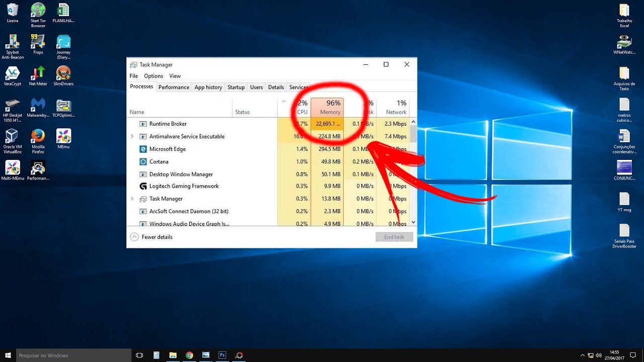This screenshot has height=362, width=644.
Task: Select Spybot Anti-Beacon desktop shortcut
Action: point(13,47)
